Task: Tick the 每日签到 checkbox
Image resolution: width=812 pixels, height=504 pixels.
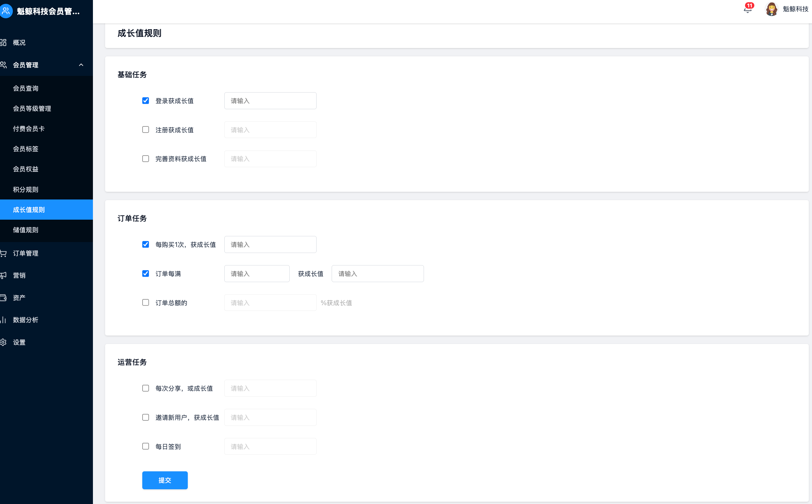Action: tap(145, 446)
